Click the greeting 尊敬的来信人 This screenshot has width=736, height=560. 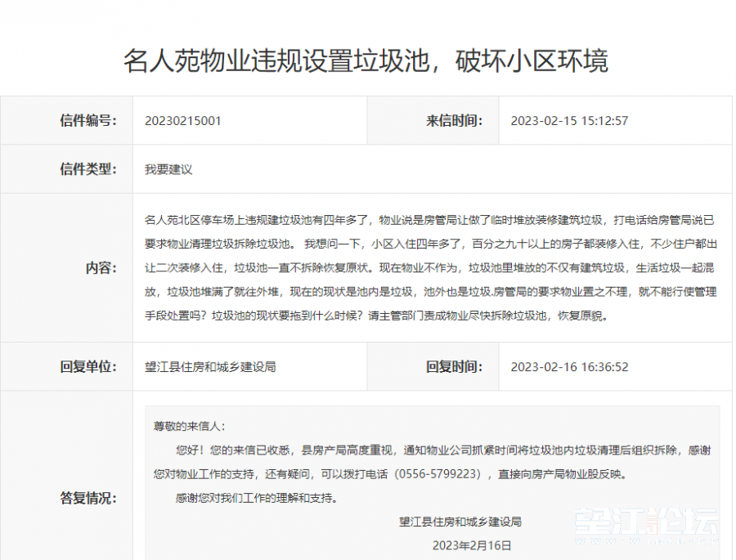[189, 426]
